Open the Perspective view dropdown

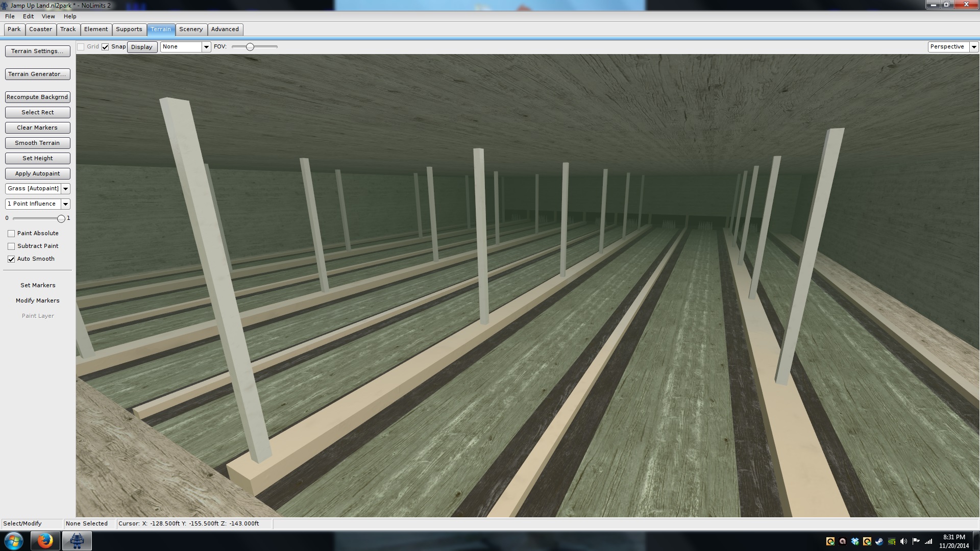(973, 47)
